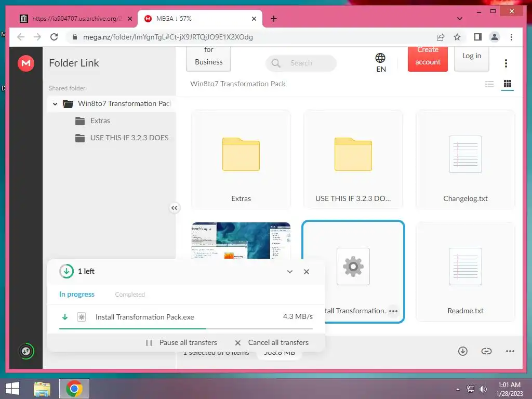Click the download icon in bottom bar
The width and height of the screenshot is (532, 399).
click(x=463, y=351)
